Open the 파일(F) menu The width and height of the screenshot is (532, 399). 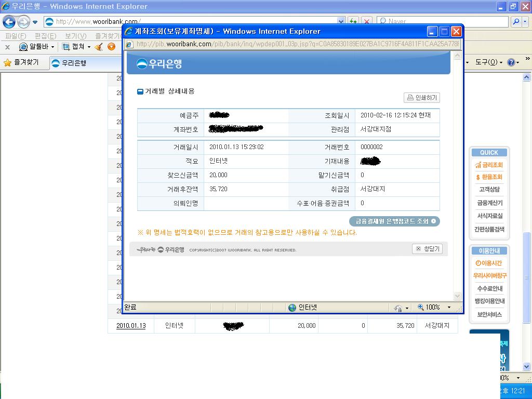pyautogui.click(x=16, y=36)
